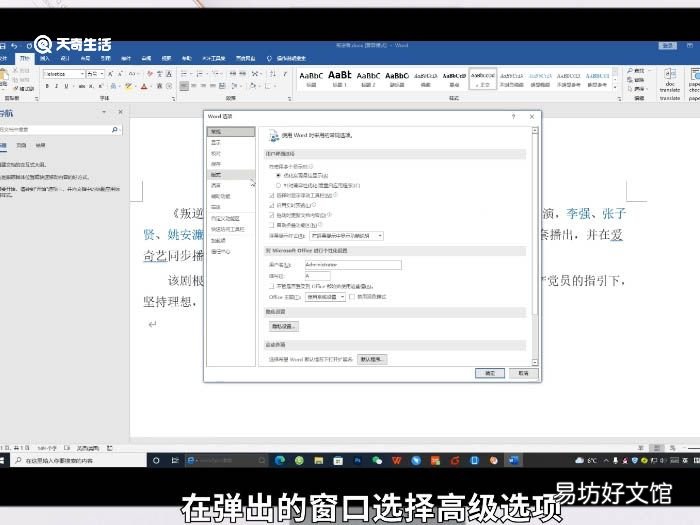Toggle update document content while dragging checkbox

[x=271, y=215]
